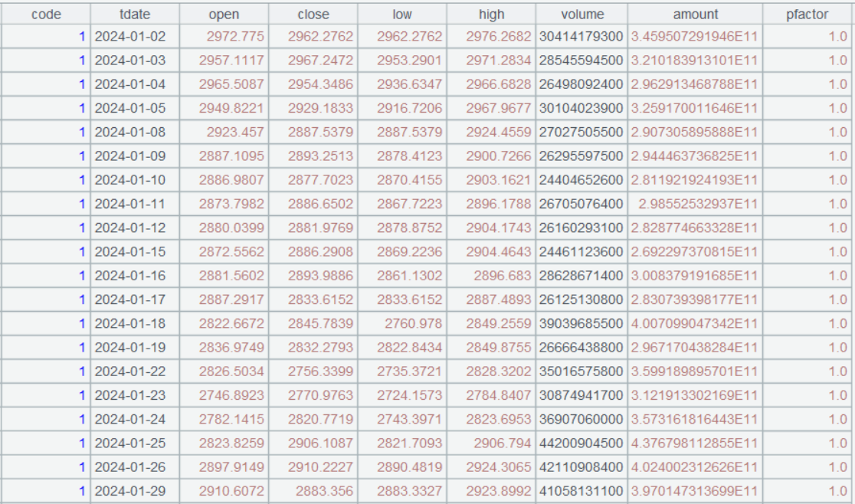Select low value 2724.1573

click(x=402, y=396)
